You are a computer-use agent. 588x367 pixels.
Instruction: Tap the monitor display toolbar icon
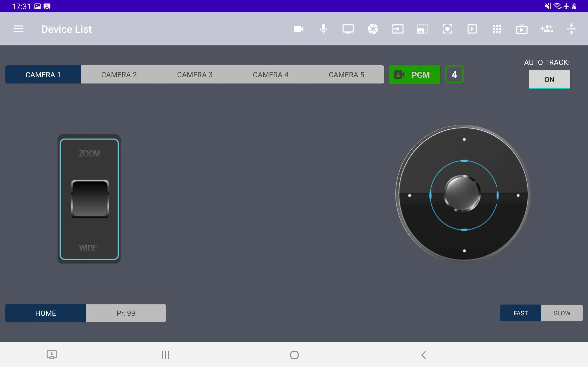348,29
